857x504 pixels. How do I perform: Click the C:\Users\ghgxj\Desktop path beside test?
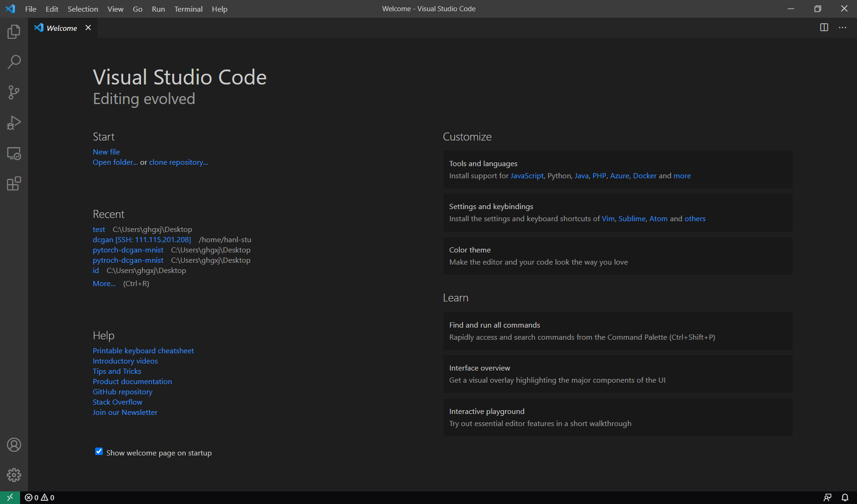153,230
